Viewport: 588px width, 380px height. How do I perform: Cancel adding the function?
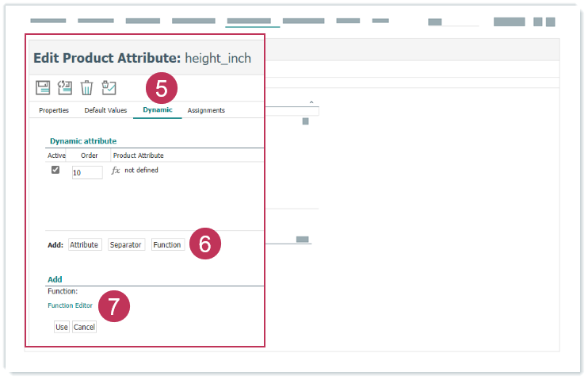pos(84,327)
